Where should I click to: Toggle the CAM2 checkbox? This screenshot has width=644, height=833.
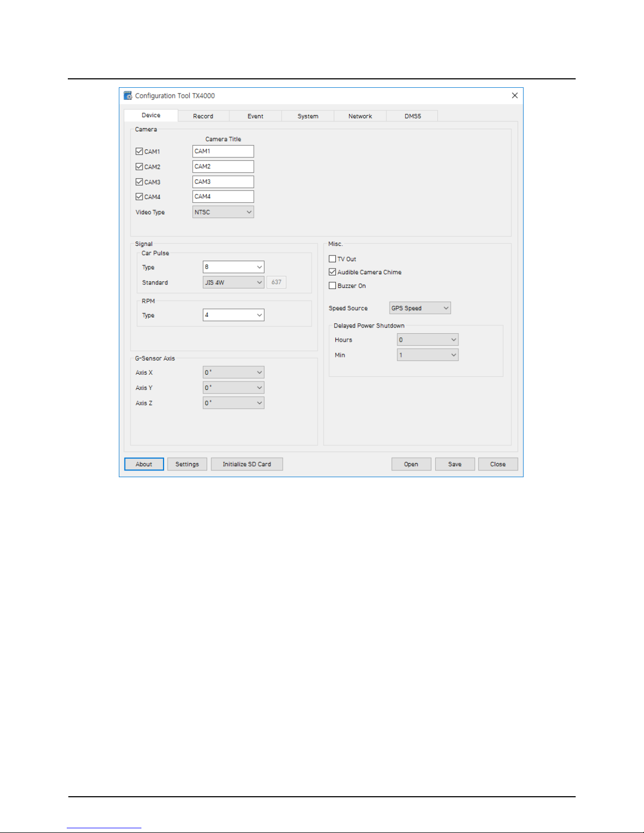(139, 167)
